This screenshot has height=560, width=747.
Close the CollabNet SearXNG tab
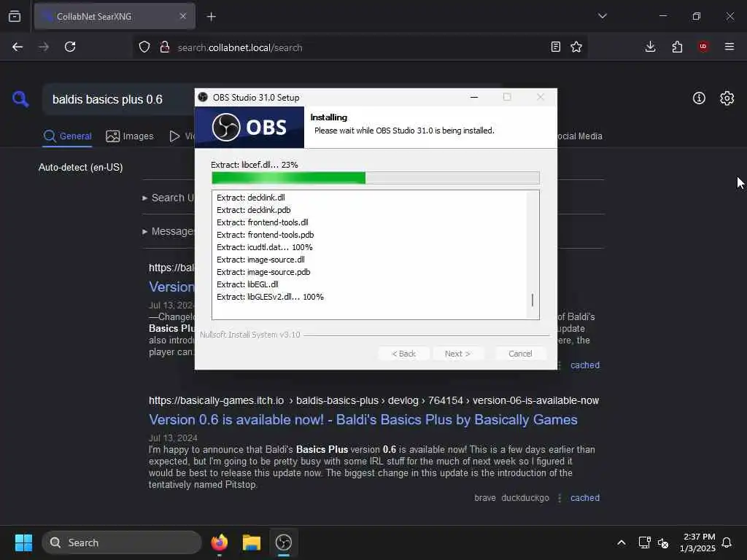[183, 16]
